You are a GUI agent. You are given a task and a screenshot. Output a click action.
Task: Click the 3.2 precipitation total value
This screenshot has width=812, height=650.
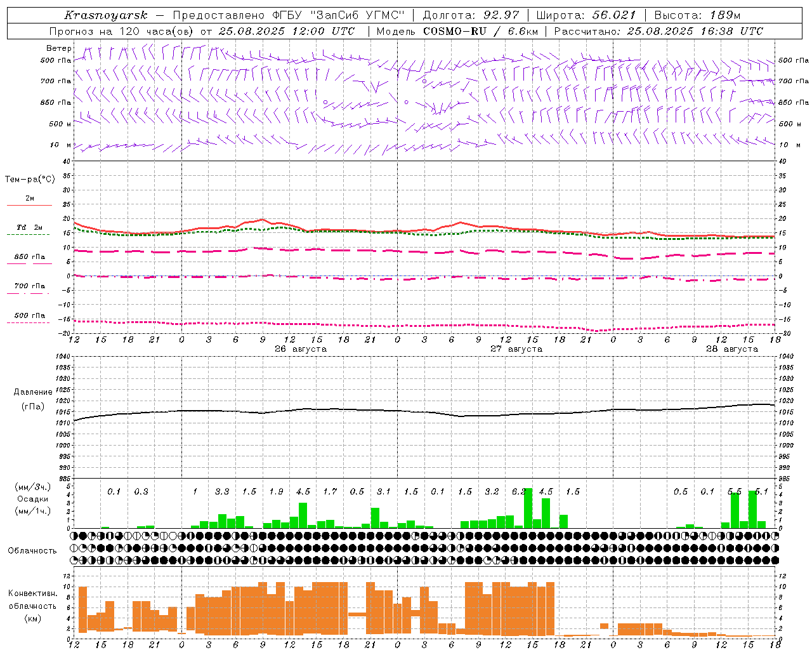(x=492, y=491)
